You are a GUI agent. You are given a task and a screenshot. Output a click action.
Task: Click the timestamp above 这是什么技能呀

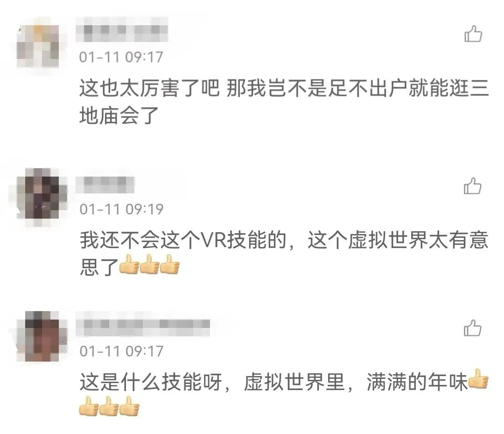(121, 351)
